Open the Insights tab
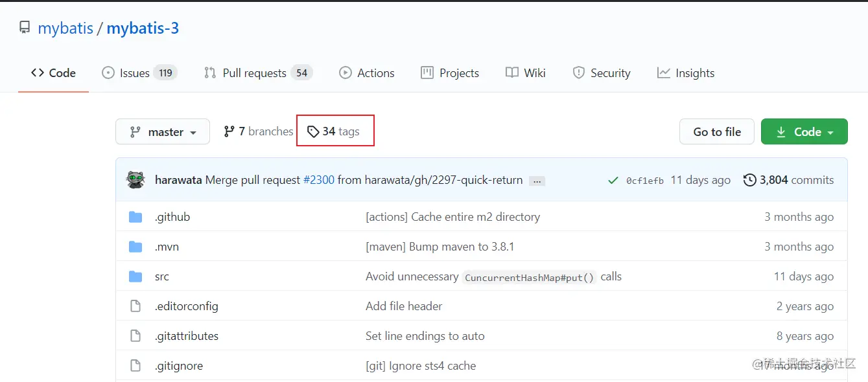 686,73
